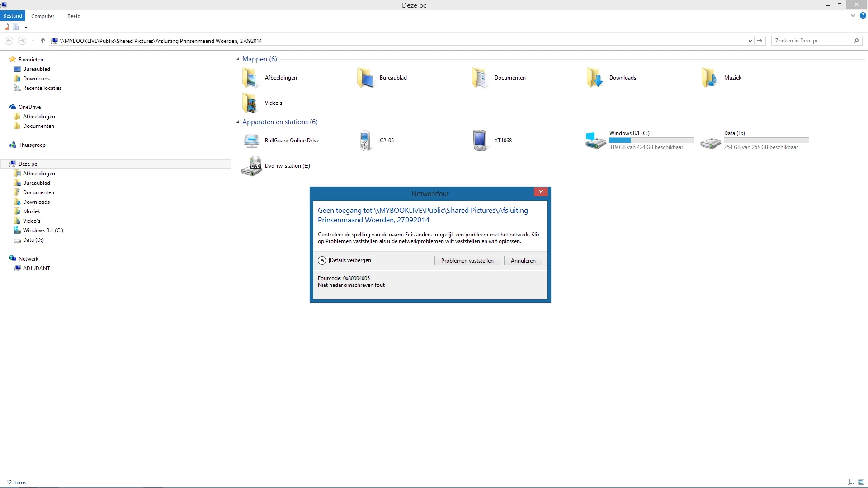This screenshot has height=488, width=868.
Task: Open the Windows 8.1 (C:) drive
Action: (595, 141)
